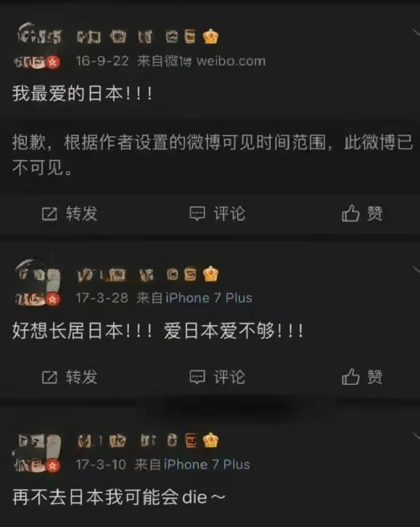Open the post text 再不去日本我可能会die
This screenshot has width=420, height=527.
pos(118,497)
